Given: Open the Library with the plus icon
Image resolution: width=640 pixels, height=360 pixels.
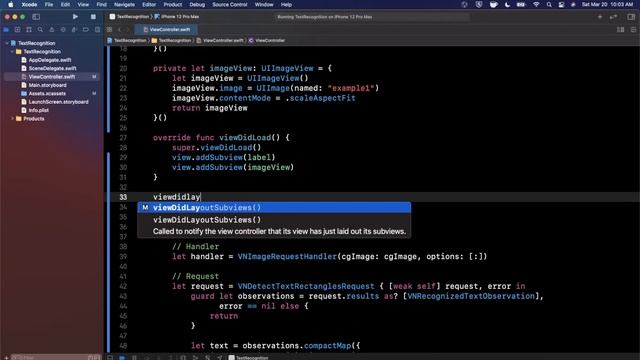Looking at the screenshot, I should click(600, 17).
